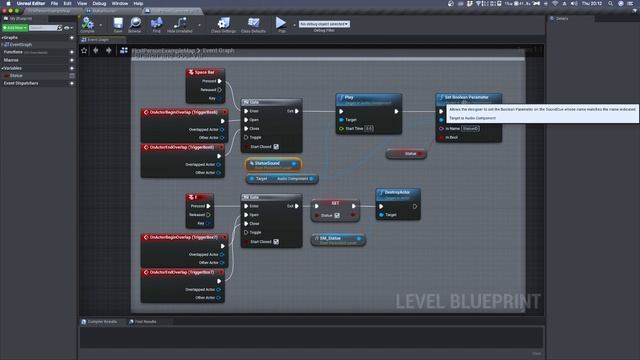Click the Save blueprint icon
This screenshot has height=360, width=640.
click(x=118, y=24)
